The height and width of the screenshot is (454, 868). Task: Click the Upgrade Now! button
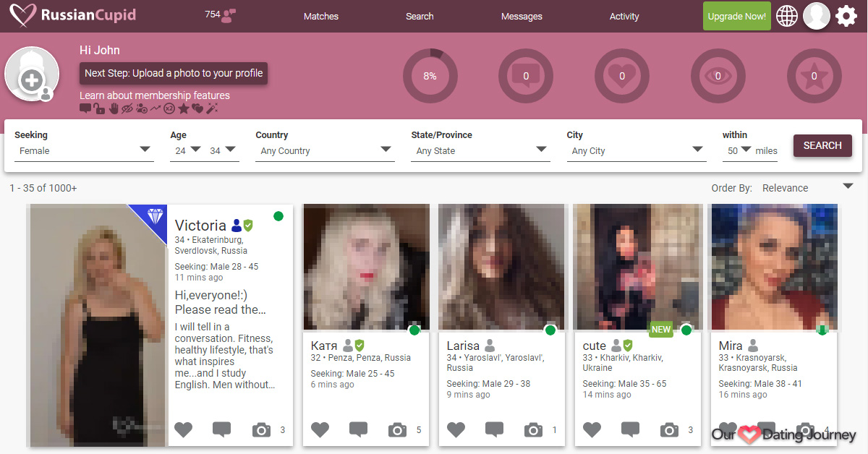click(737, 16)
